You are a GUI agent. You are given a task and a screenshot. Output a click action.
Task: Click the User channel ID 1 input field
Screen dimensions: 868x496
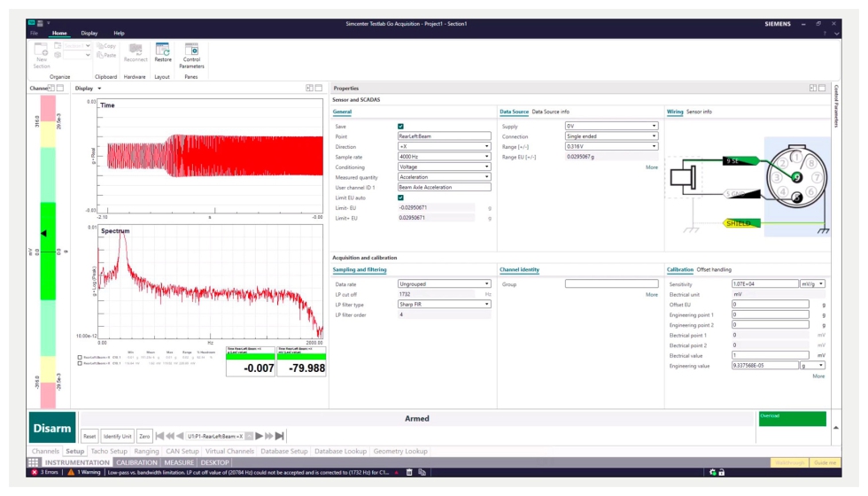click(444, 187)
